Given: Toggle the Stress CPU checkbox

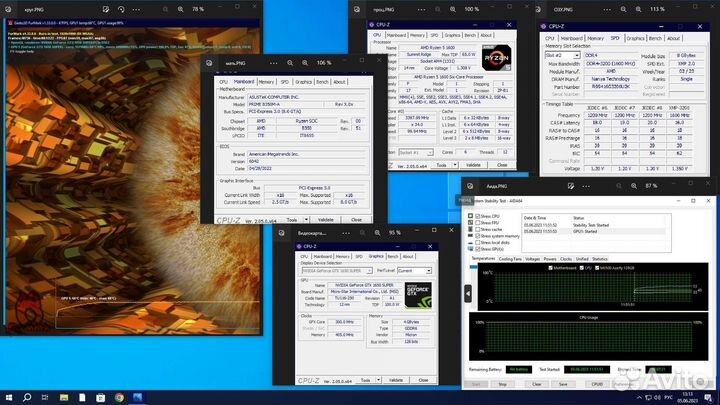Looking at the screenshot, I should 478,216.
